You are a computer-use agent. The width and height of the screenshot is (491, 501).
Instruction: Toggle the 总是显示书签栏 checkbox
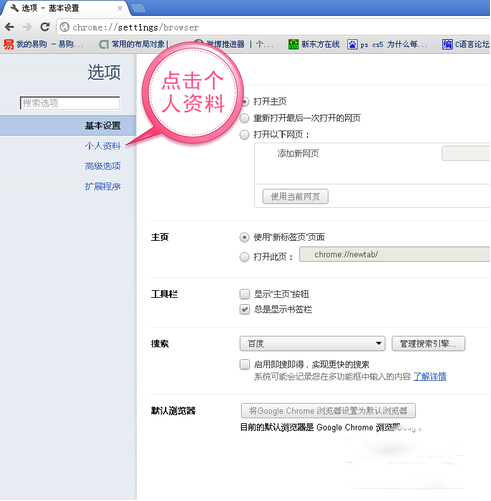(x=245, y=309)
